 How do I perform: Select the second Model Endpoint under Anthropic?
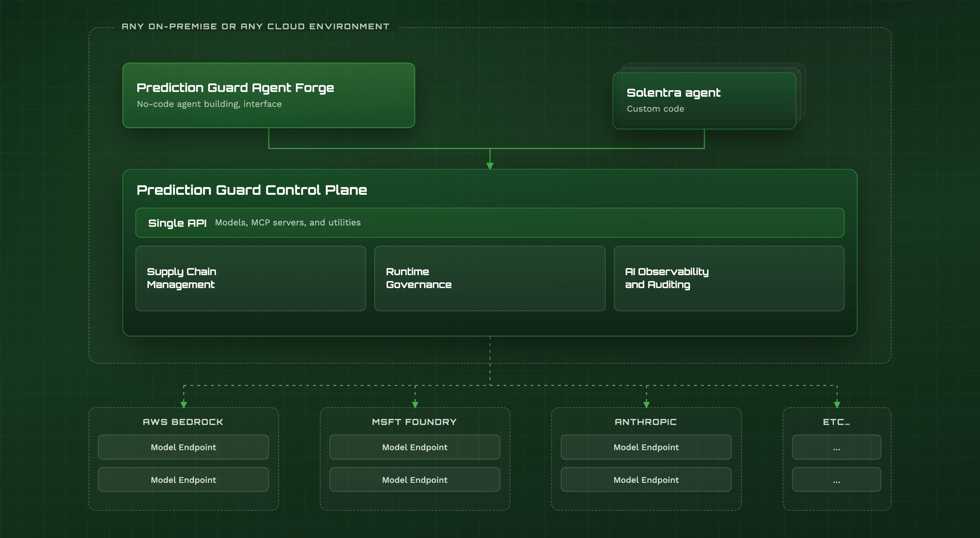pos(646,480)
